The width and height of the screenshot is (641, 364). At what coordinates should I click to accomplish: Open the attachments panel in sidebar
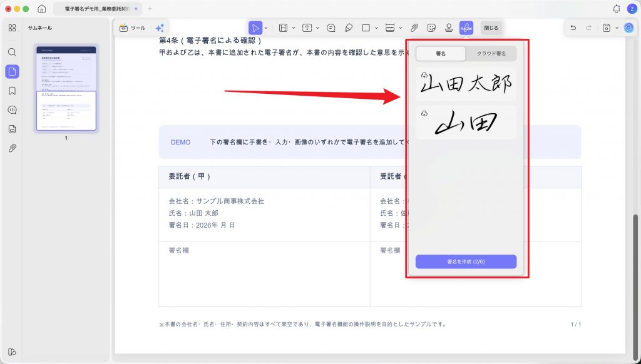13,148
